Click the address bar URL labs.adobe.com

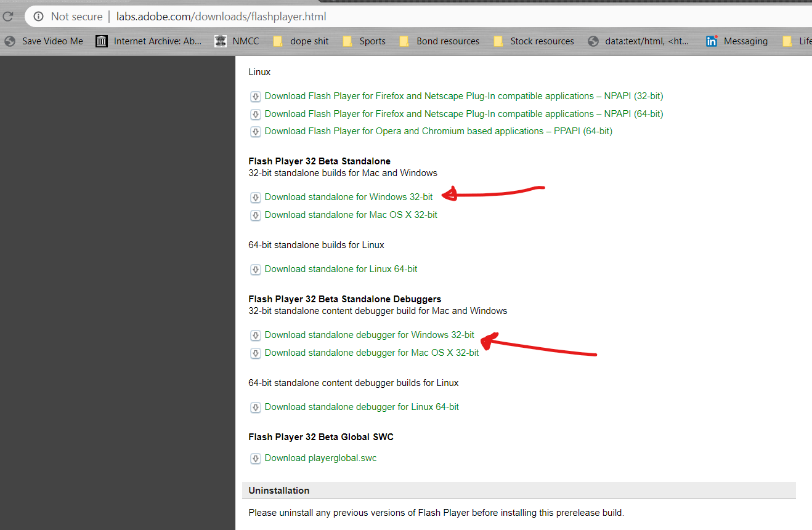[221, 17]
